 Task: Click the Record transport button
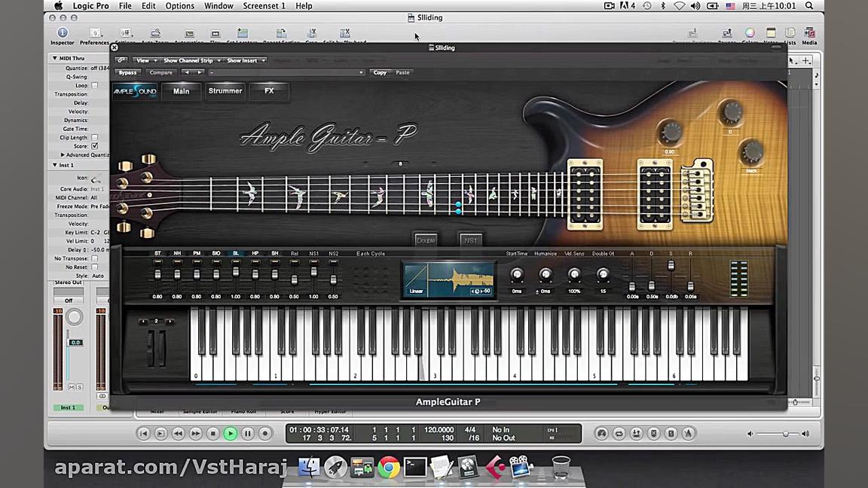click(265, 434)
